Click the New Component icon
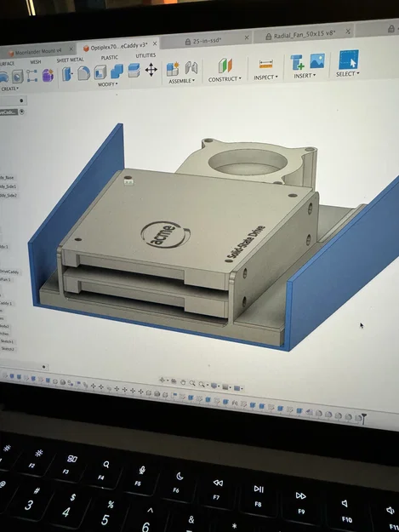 (173, 69)
